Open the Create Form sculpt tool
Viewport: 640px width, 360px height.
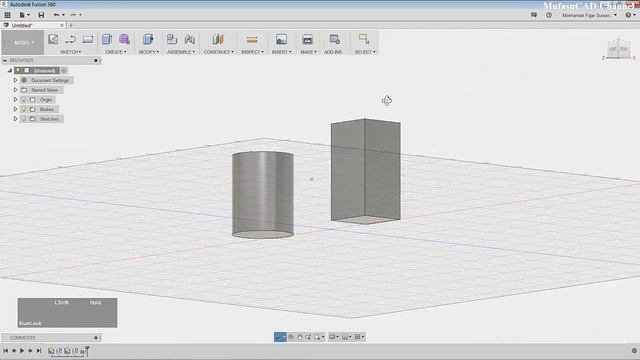coord(124,39)
